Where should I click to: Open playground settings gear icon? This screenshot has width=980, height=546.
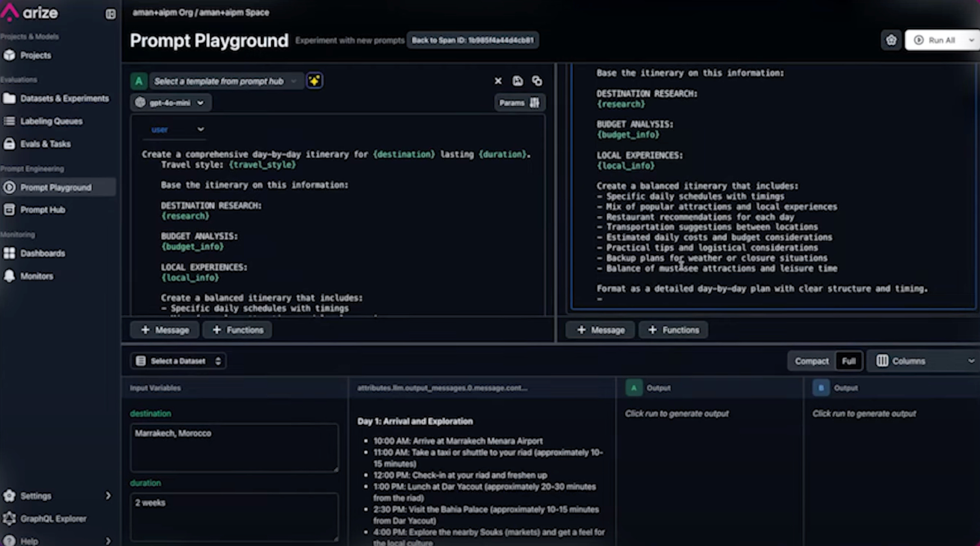(891, 40)
